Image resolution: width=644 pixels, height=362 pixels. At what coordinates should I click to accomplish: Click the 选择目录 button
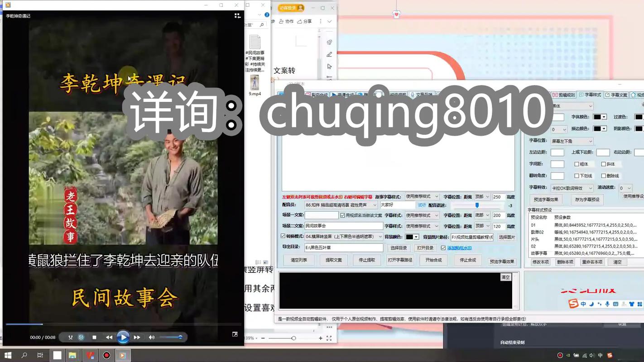[x=399, y=248]
